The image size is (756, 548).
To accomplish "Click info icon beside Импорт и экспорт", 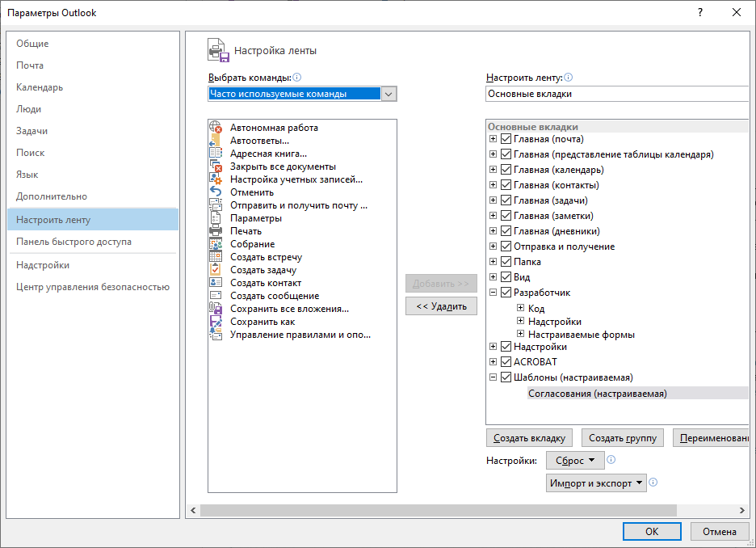I will pyautogui.click(x=653, y=482).
